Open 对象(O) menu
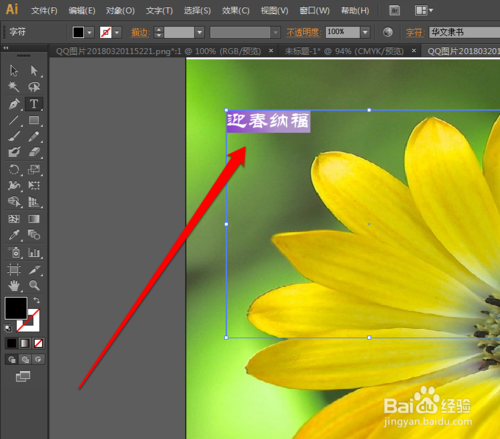 coord(120,11)
